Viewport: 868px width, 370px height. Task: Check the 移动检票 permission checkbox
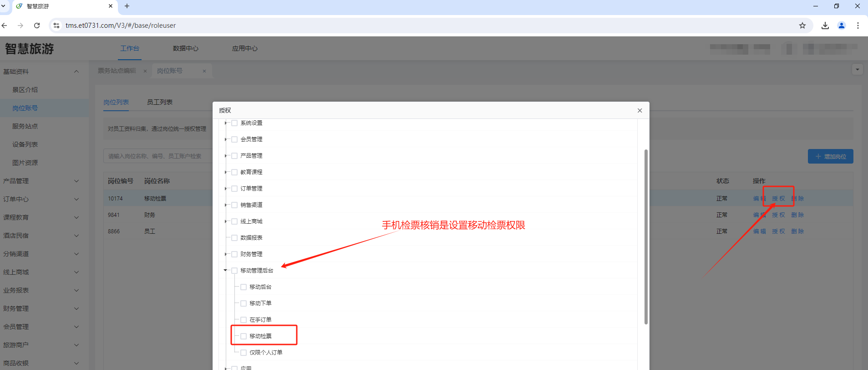click(x=244, y=336)
